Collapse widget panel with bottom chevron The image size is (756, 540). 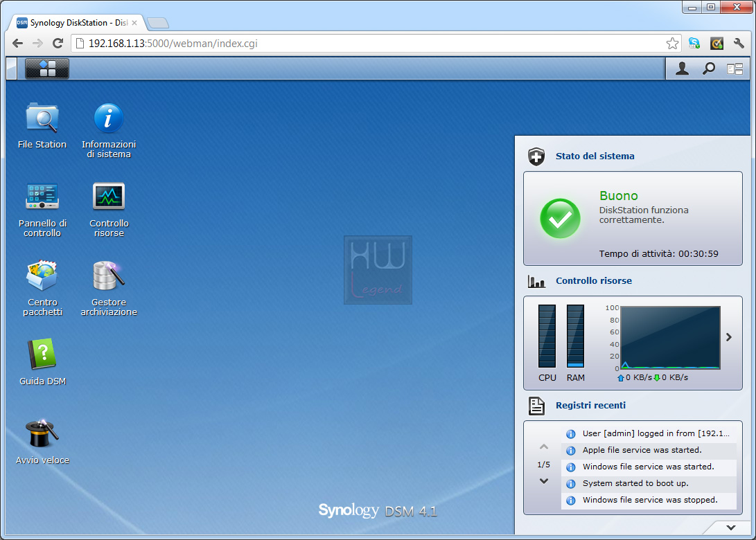(x=731, y=528)
